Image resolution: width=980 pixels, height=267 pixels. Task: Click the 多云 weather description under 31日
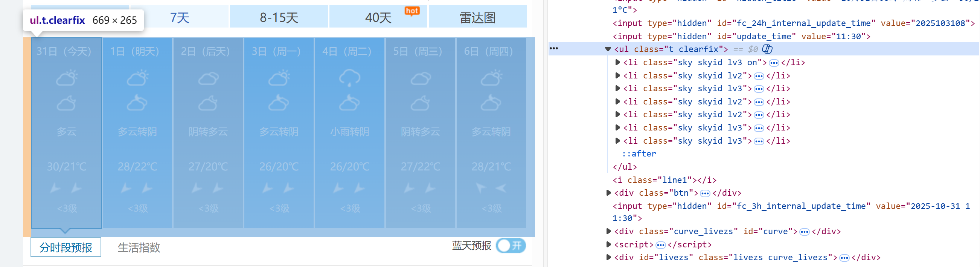(67, 132)
